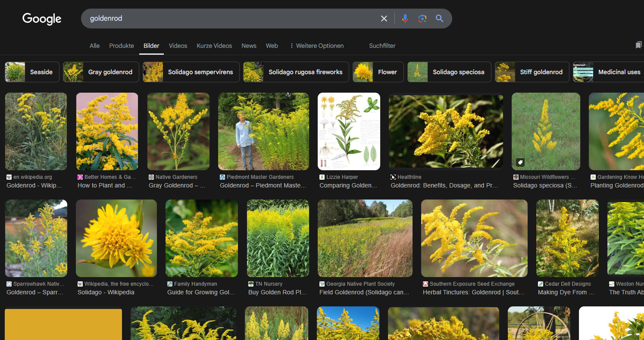Select the Solidago speciosa chip
This screenshot has width=644, height=340.
[x=449, y=72]
